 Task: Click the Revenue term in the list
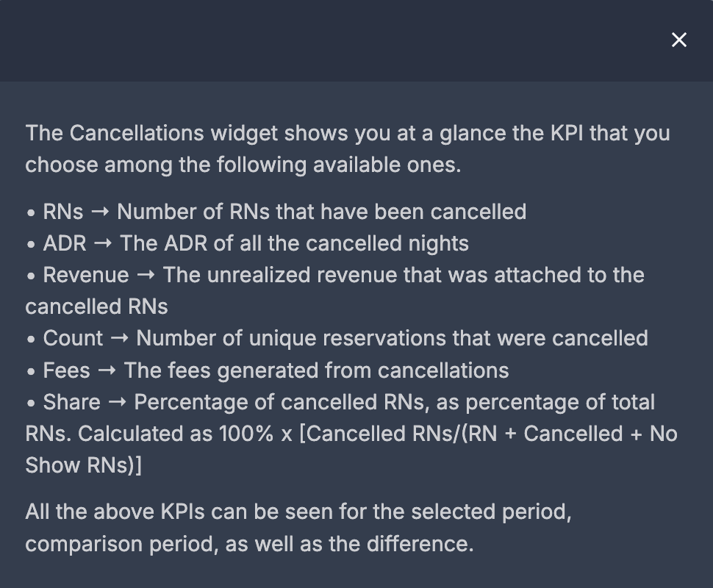pyautogui.click(x=86, y=276)
